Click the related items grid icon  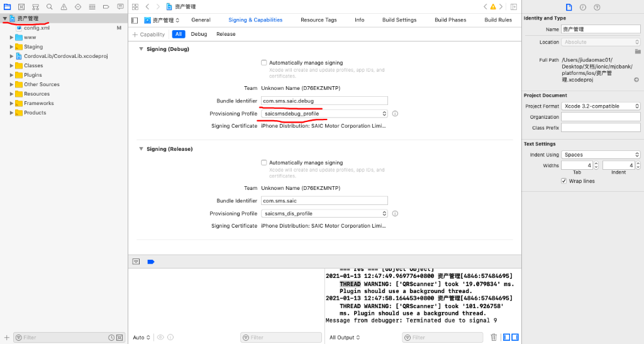point(135,6)
